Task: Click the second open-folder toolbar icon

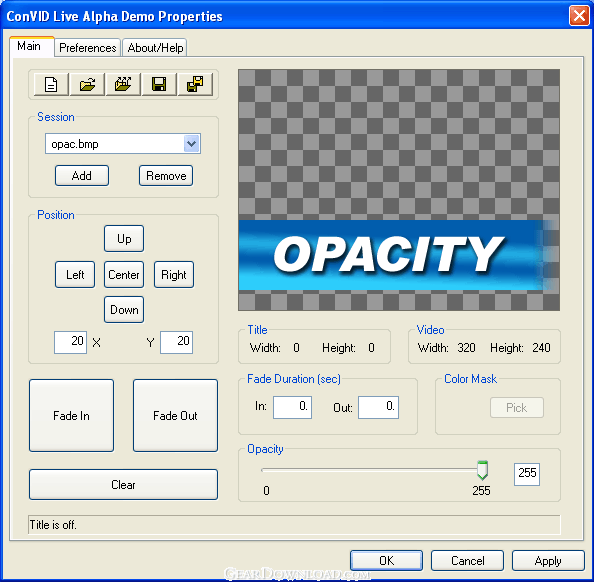Action: (123, 84)
